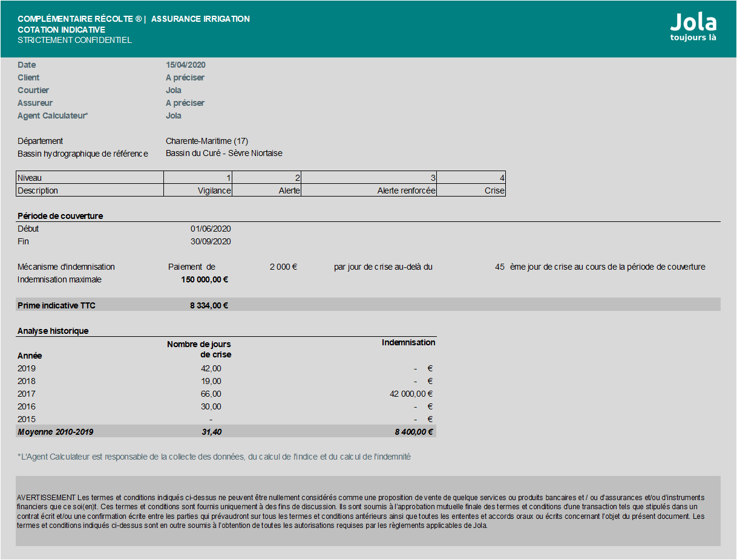Click the 66,00 crisis days value
Image resolution: width=737 pixels, height=560 pixels.
click(211, 394)
